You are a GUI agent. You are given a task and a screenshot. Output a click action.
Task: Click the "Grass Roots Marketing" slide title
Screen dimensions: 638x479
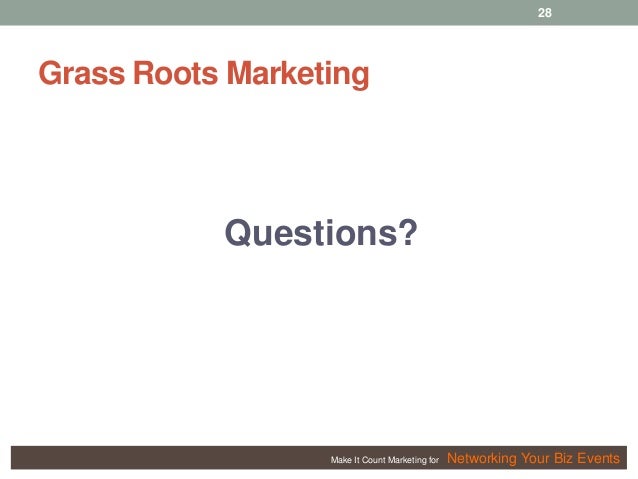(204, 74)
